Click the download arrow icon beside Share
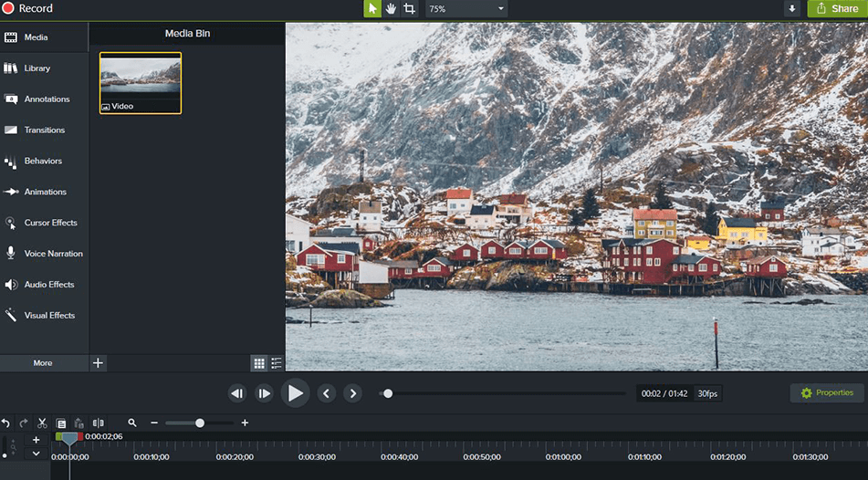 tap(792, 9)
